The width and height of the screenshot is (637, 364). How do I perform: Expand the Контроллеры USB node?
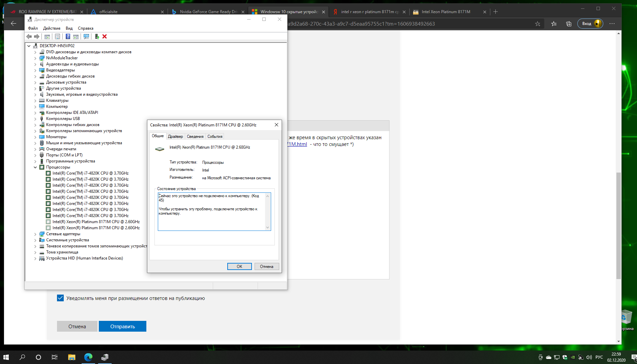pos(35,119)
